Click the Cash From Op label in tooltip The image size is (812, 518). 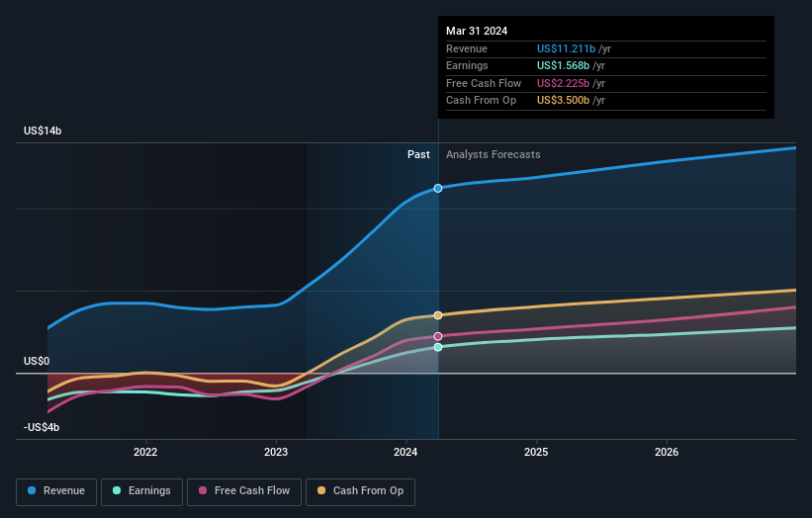tap(481, 101)
